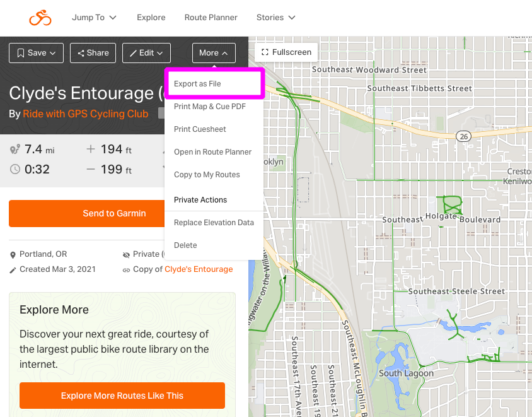Click Delete in the More menu
Viewport: 532px width, 417px height.
(214, 245)
